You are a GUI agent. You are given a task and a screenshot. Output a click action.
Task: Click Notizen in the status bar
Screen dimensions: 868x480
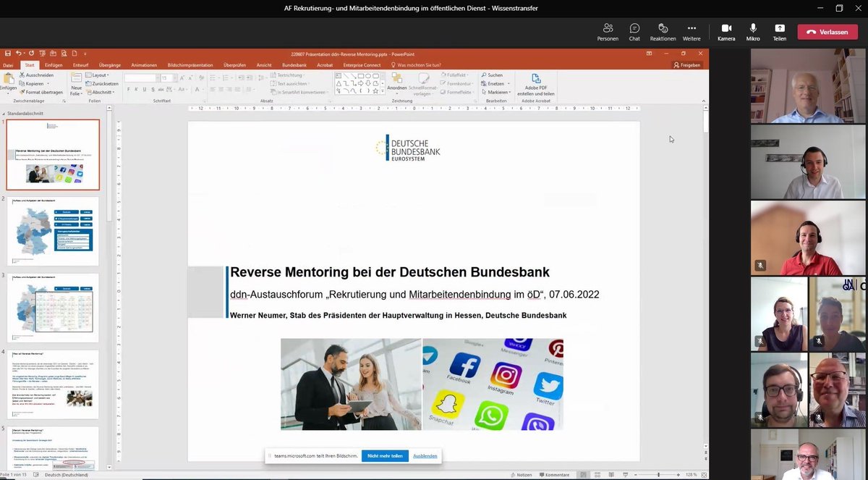522,475
